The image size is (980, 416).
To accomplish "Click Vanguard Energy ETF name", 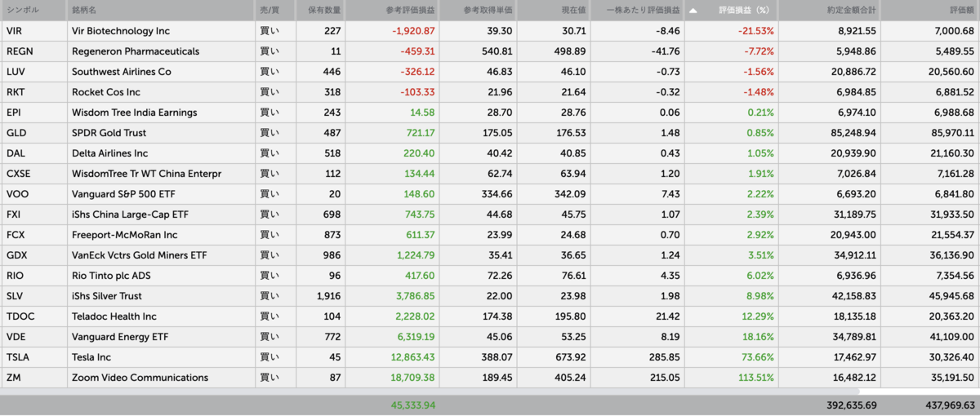I will (120, 337).
